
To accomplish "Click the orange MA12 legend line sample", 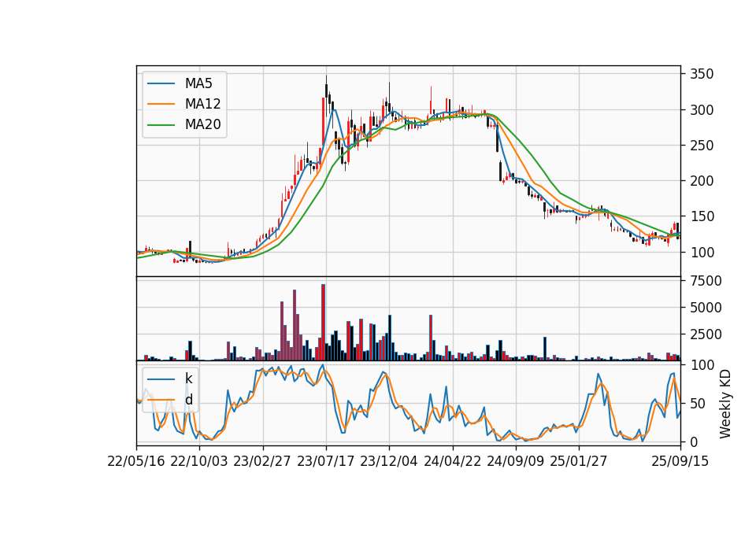I will (161, 104).
